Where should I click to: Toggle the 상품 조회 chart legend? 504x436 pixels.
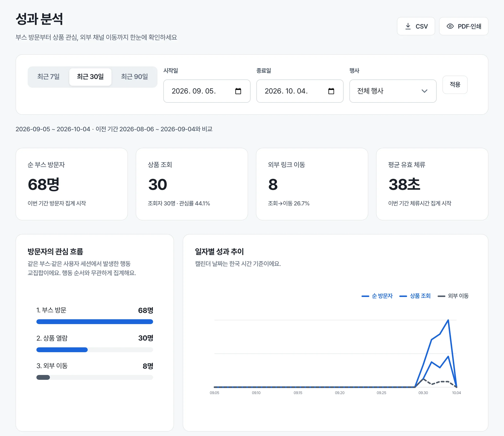pos(415,296)
